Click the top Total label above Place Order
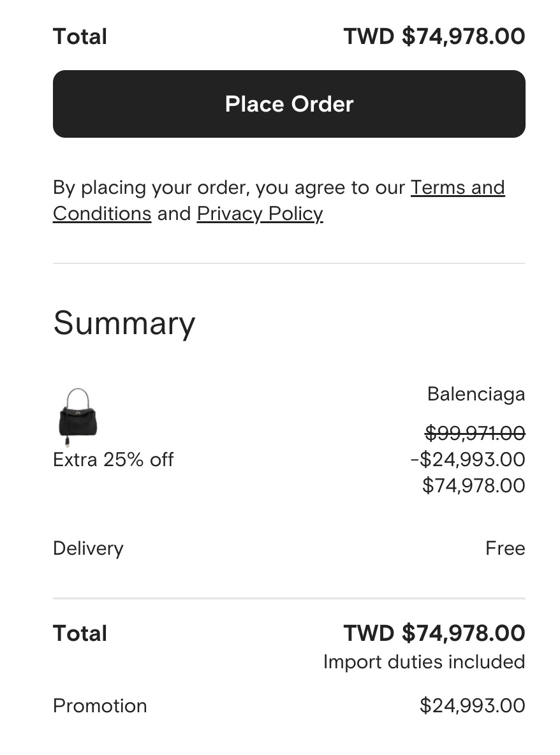This screenshot has height=755, width=560. coord(80,36)
